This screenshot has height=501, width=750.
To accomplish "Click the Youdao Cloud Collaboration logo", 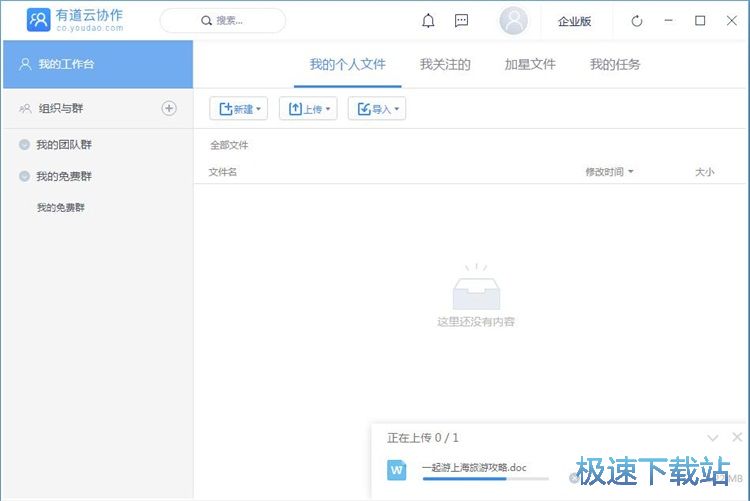I will pos(76,20).
